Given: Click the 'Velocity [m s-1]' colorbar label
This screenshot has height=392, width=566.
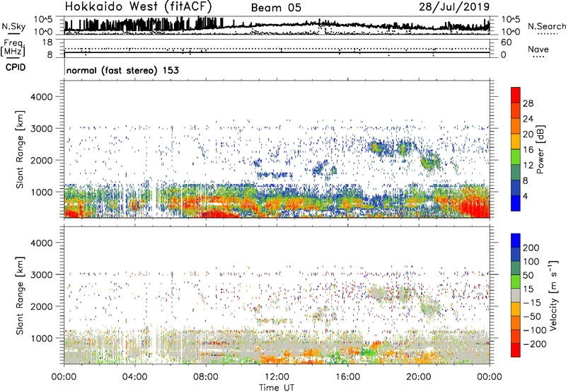Looking at the screenshot, I should [x=553, y=295].
